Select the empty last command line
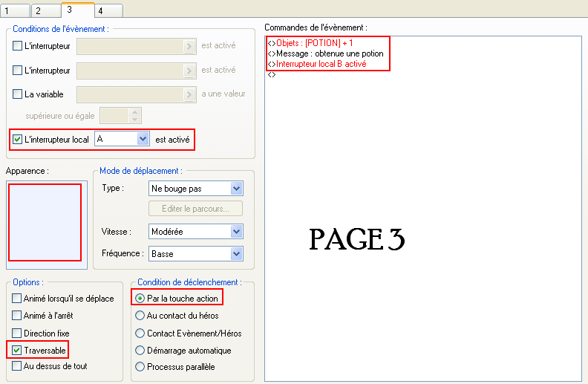 (x=272, y=74)
